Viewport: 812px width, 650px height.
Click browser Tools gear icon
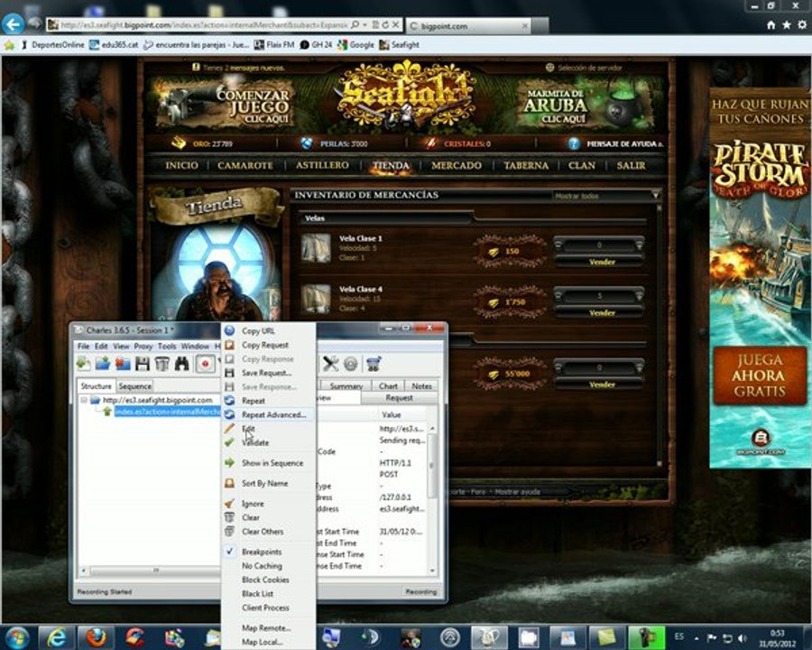(802, 25)
